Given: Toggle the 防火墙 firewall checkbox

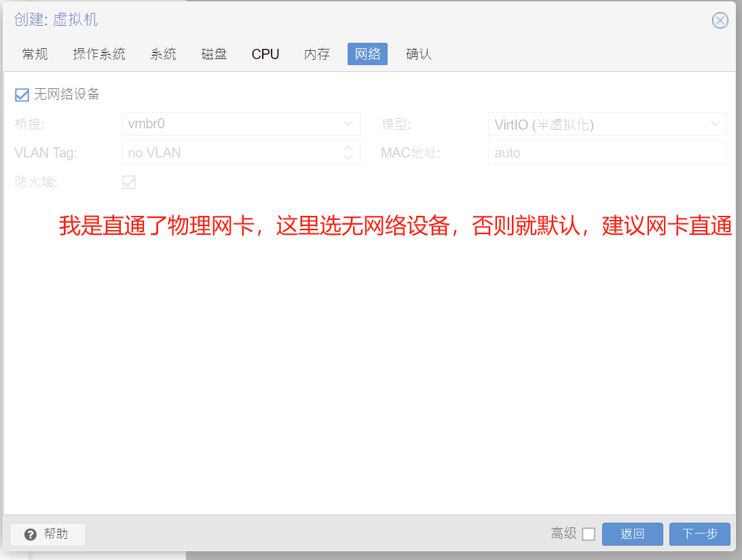Looking at the screenshot, I should tap(128, 182).
